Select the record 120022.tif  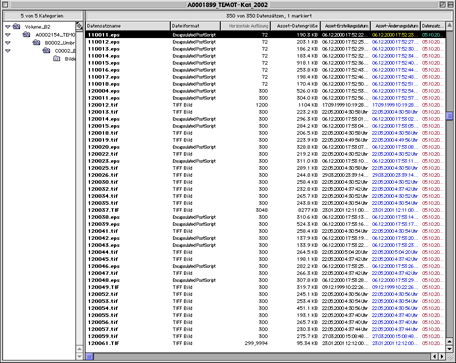[265, 154]
